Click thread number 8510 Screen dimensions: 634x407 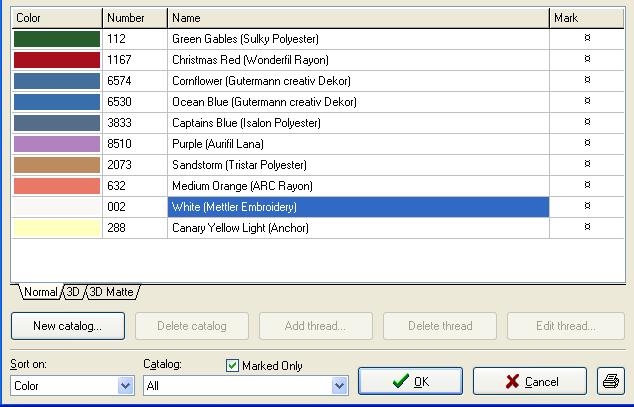coord(119,144)
